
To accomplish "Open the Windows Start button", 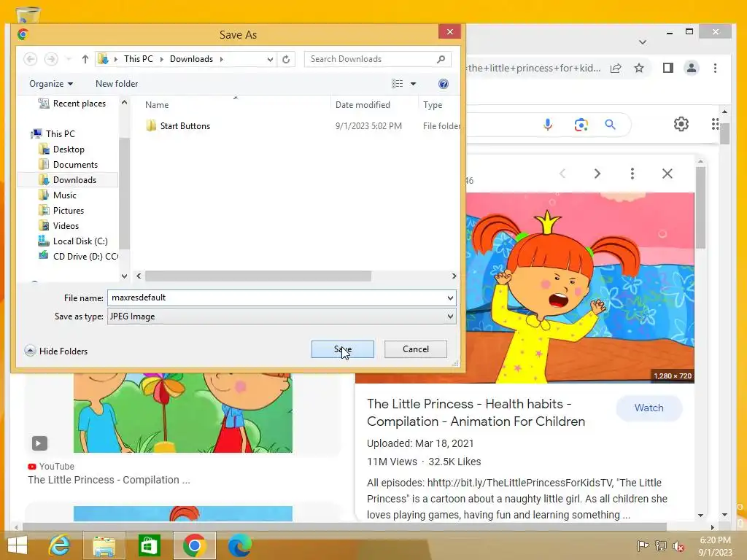I will coord(18,545).
